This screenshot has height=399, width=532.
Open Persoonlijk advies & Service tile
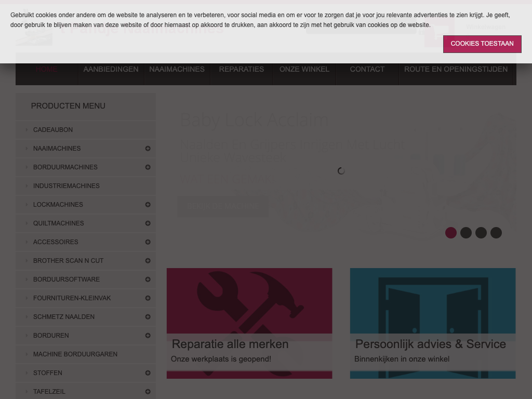pyautogui.click(x=432, y=323)
